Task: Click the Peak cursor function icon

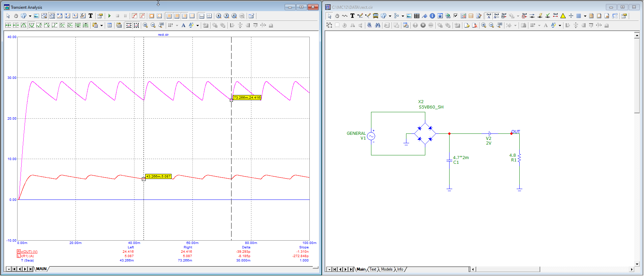Action: pos(24,25)
